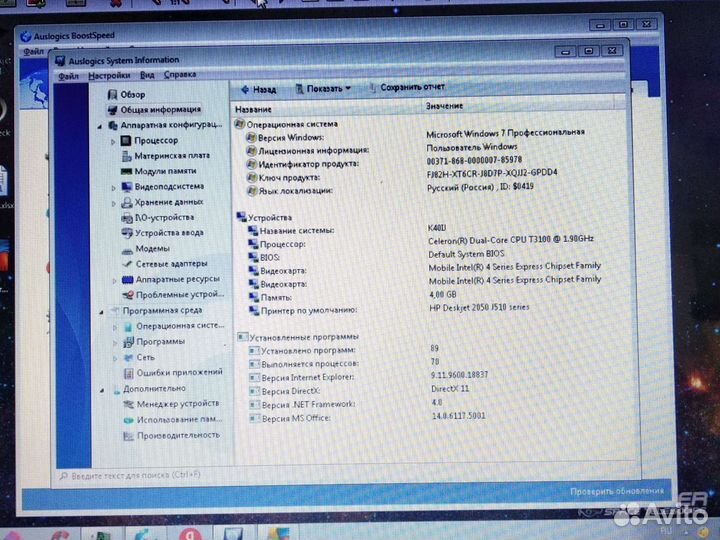The width and height of the screenshot is (720, 540).
Task: Click the Процессор chip icon
Action: pos(126,141)
